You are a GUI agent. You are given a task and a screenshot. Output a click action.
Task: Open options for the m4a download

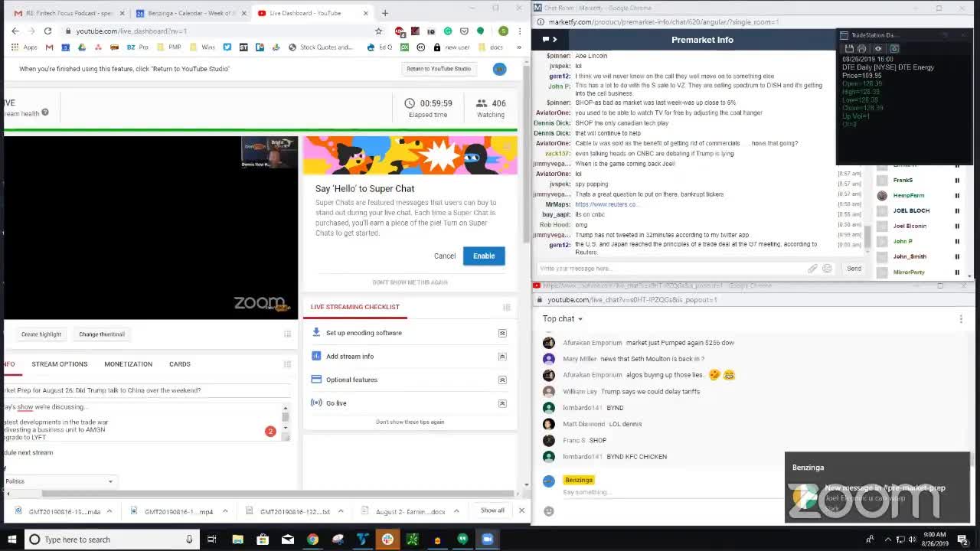coord(109,511)
